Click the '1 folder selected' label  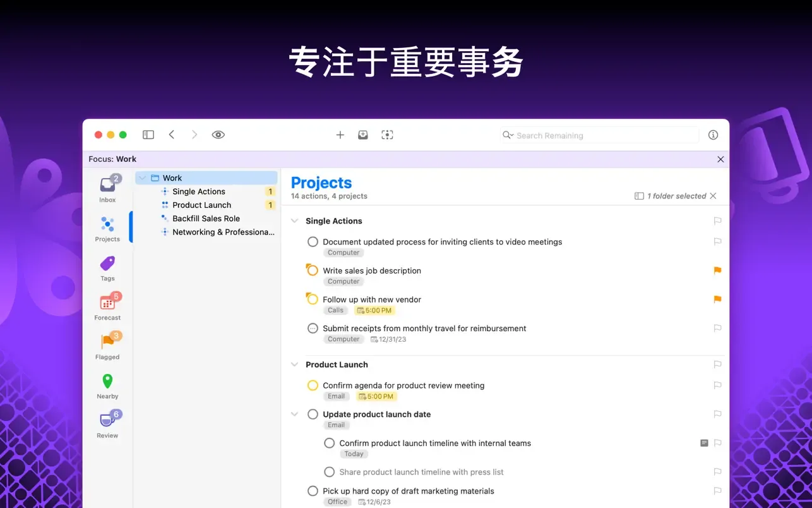coord(676,196)
